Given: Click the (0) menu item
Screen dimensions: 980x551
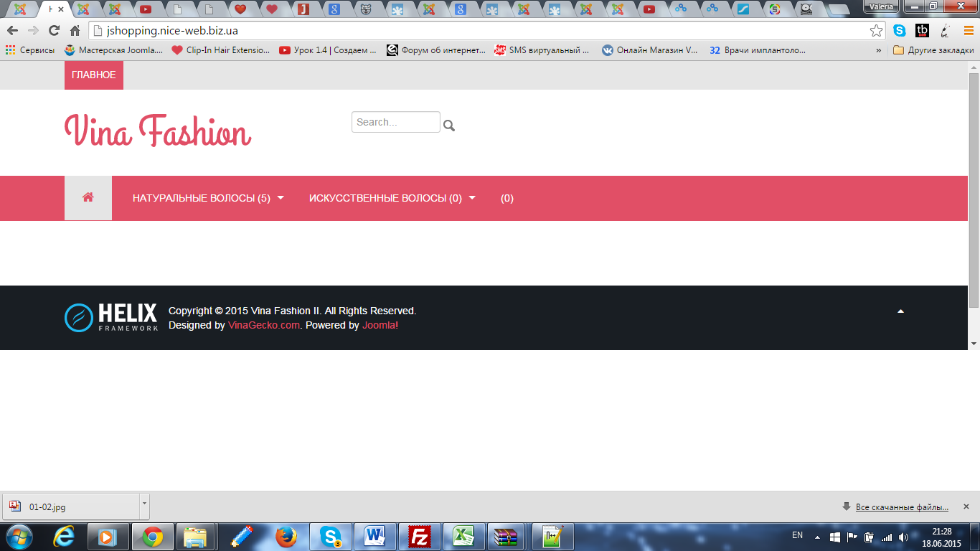Looking at the screenshot, I should (507, 198).
